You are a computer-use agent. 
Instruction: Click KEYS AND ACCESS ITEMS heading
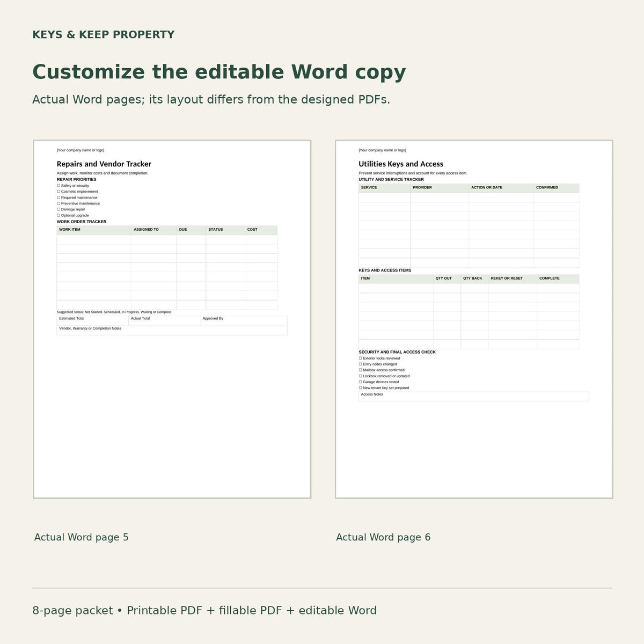pos(385,270)
